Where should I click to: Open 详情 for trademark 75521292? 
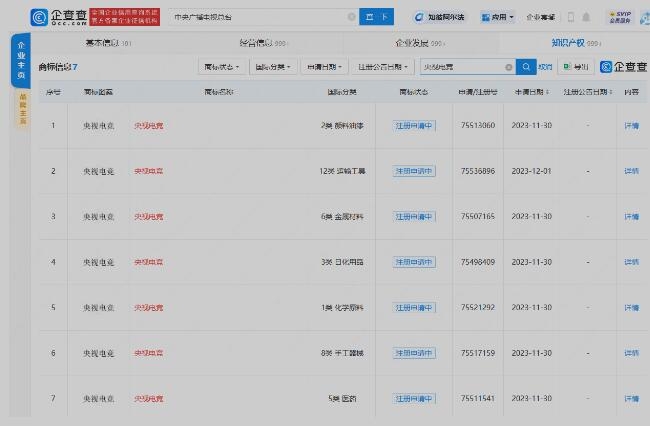tap(631, 307)
